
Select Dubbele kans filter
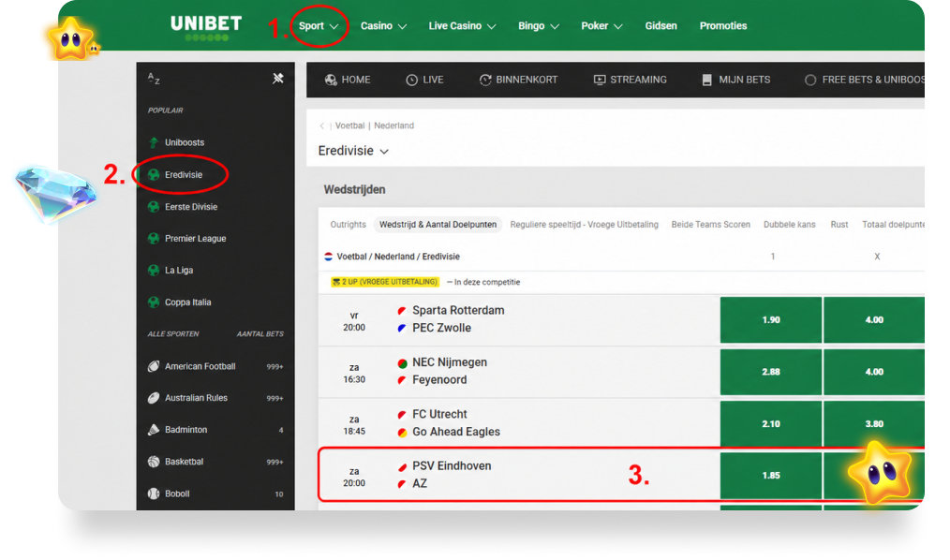[x=790, y=225]
